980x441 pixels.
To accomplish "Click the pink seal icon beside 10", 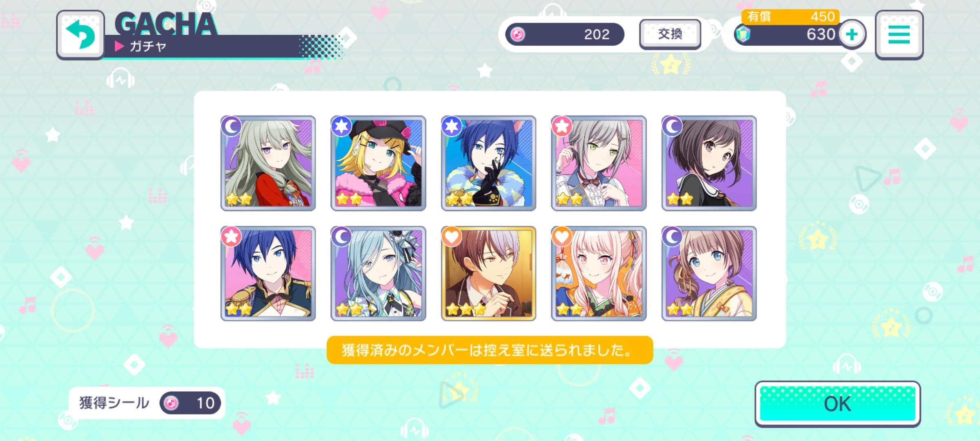I will [171, 403].
